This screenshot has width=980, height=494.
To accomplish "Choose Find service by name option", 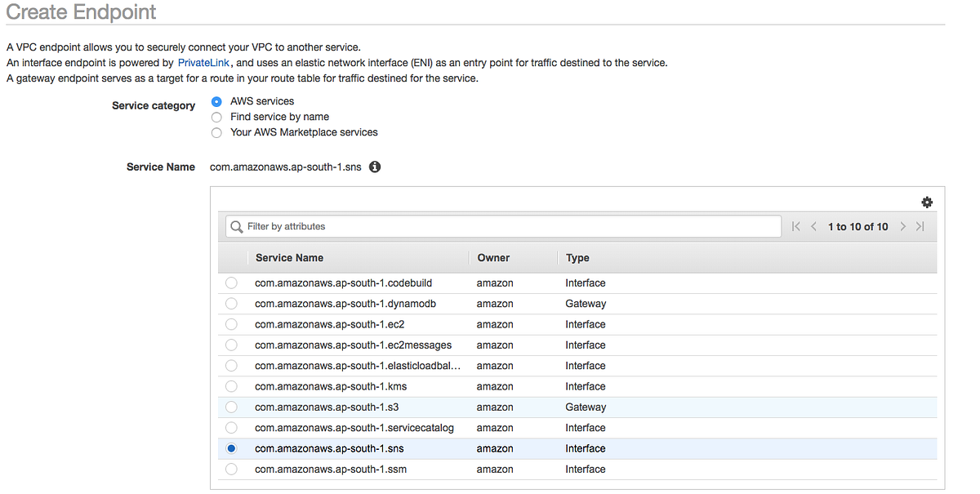I will click(x=216, y=117).
